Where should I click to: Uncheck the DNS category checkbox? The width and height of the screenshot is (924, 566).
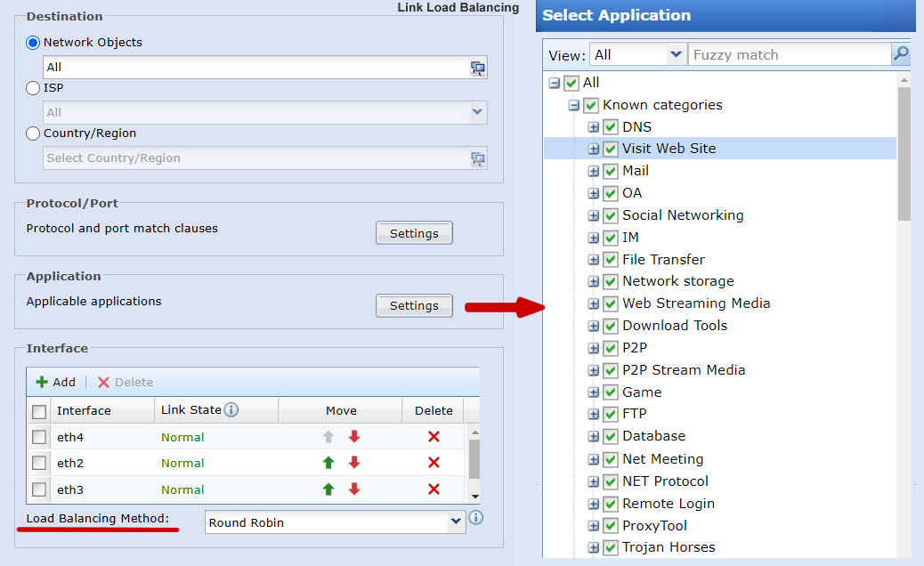coord(610,126)
